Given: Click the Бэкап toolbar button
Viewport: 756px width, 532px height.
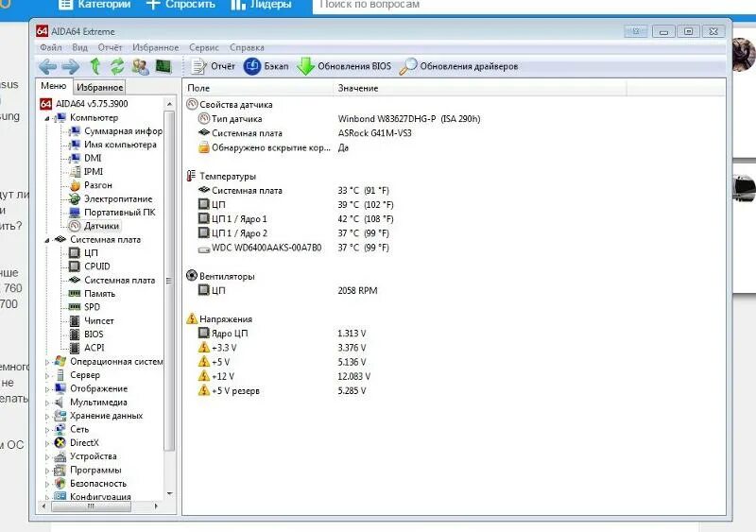Looking at the screenshot, I should 266,66.
